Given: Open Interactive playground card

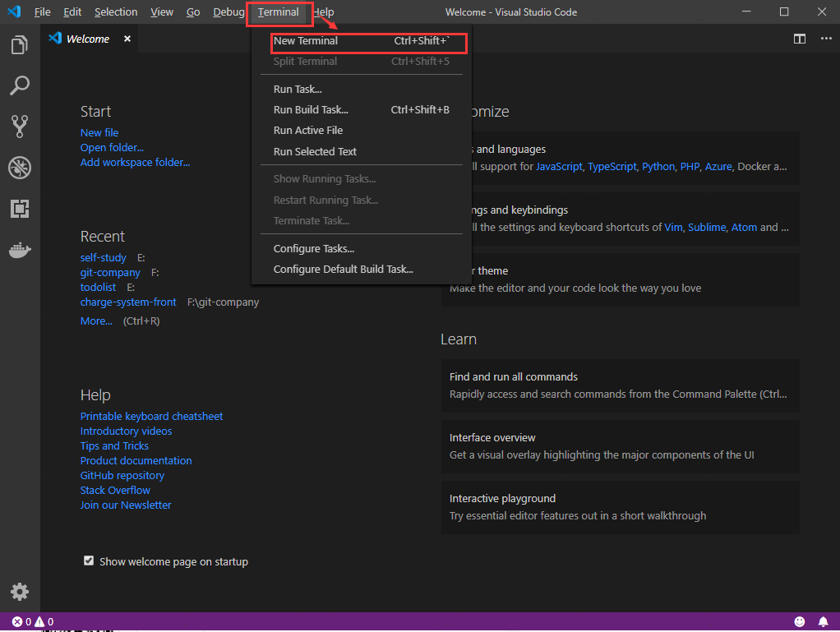Looking at the screenshot, I should (x=621, y=507).
